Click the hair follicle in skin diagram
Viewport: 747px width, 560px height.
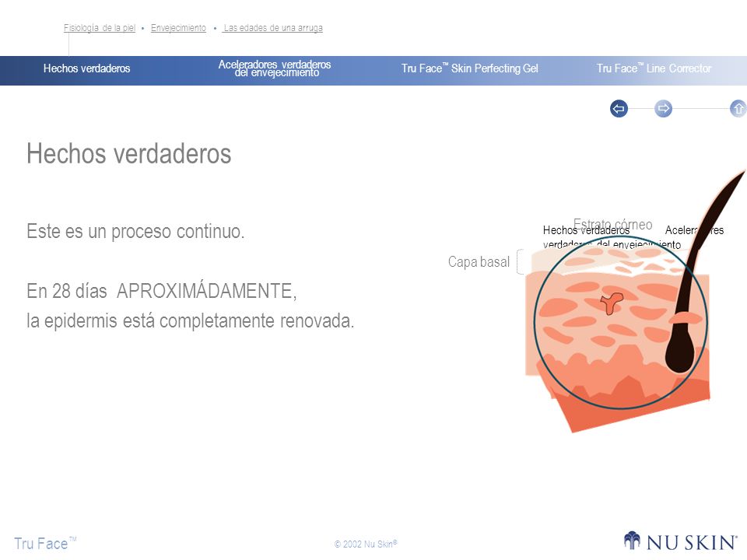[680, 351]
